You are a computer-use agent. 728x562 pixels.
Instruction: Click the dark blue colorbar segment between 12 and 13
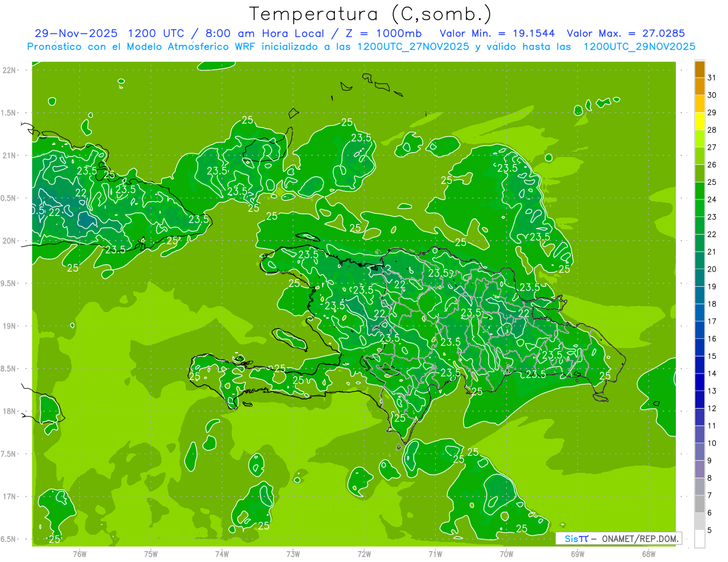(x=699, y=400)
